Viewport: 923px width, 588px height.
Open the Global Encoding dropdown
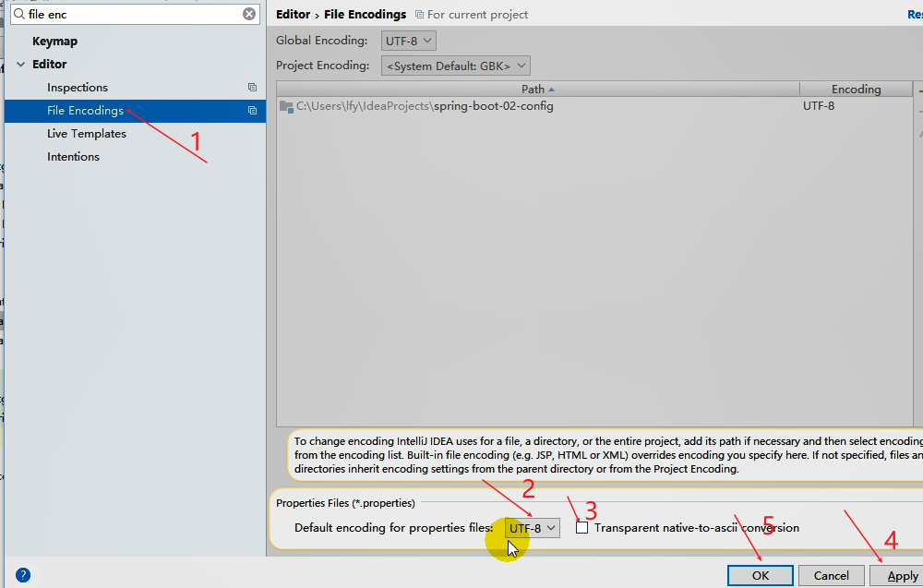click(409, 41)
